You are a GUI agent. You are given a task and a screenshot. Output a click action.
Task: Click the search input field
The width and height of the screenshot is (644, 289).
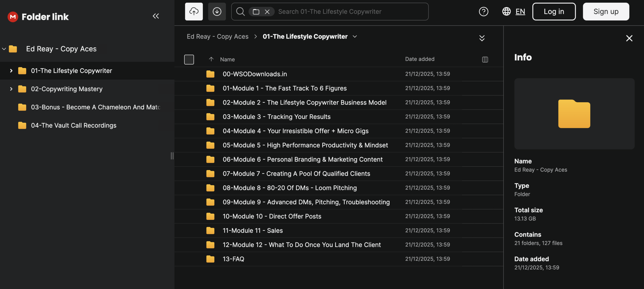coord(350,12)
